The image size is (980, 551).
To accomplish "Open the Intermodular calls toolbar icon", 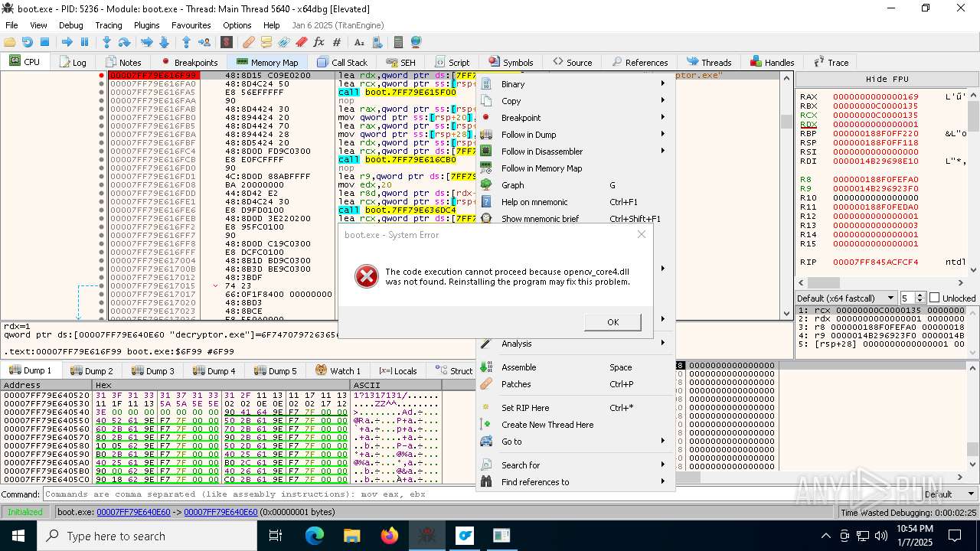I will click(377, 42).
